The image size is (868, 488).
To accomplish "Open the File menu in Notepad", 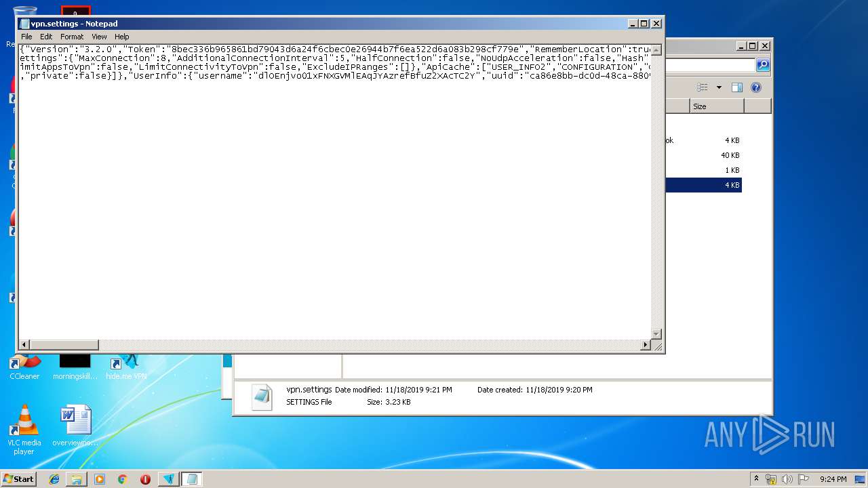I will (x=26, y=37).
